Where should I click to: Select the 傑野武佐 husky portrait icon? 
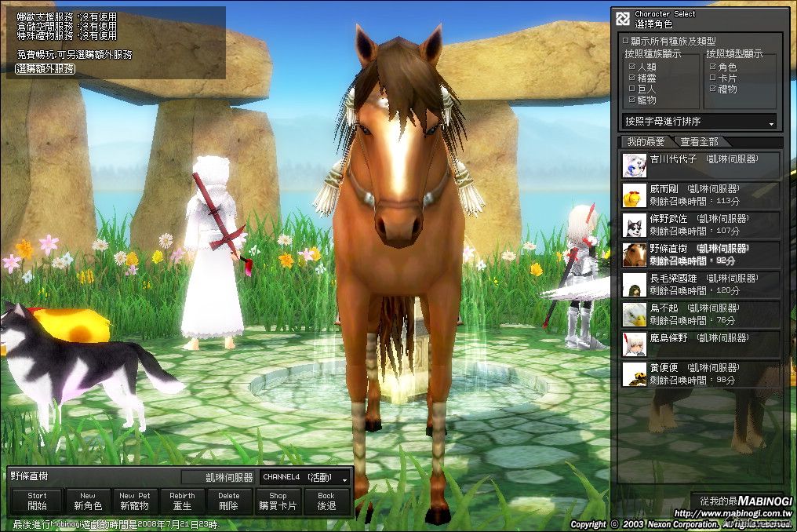point(635,224)
